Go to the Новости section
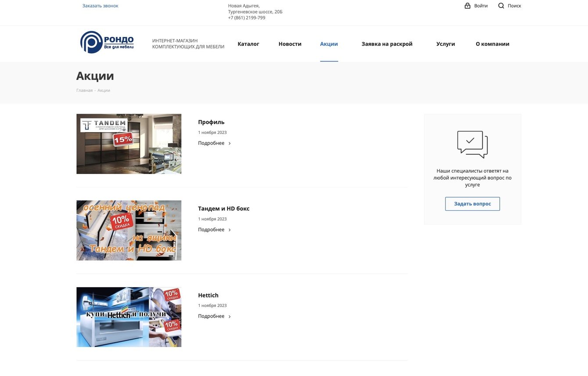 coord(290,44)
